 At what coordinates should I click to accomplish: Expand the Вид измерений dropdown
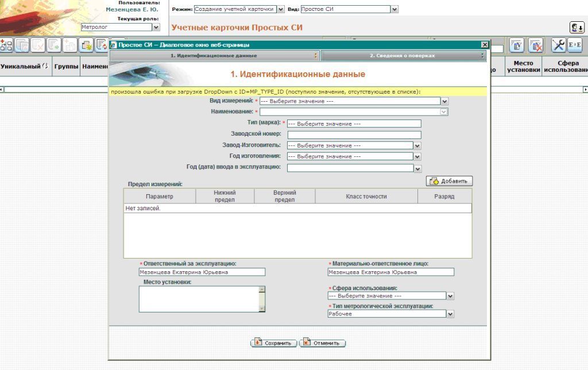point(444,101)
